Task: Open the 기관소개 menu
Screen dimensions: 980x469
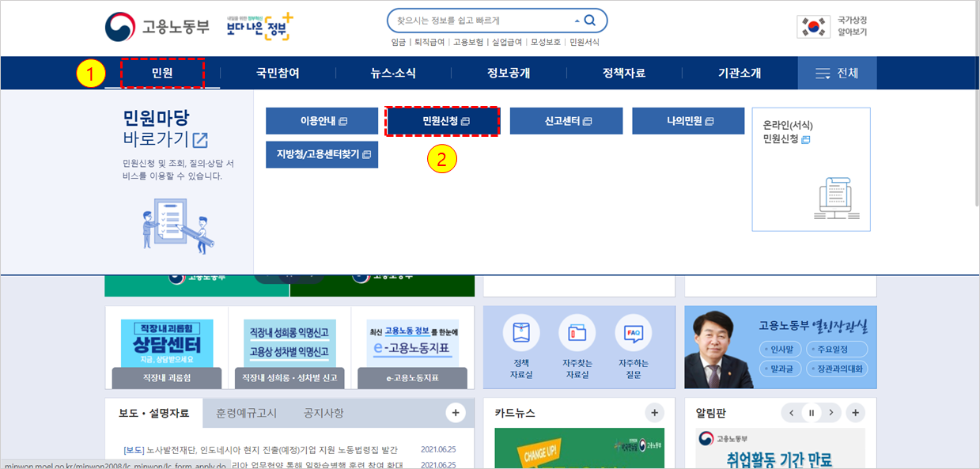Action: click(x=740, y=73)
